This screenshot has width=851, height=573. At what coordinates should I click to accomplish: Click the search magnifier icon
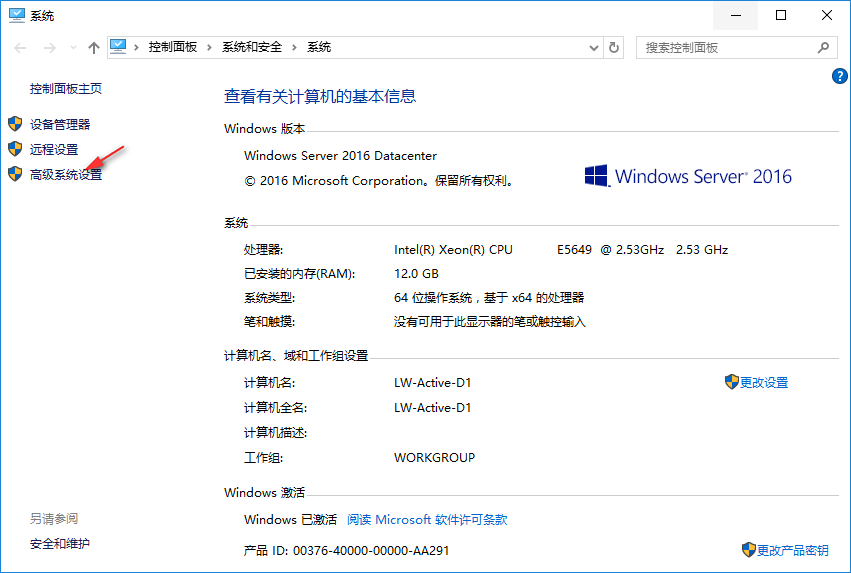pyautogui.click(x=823, y=48)
